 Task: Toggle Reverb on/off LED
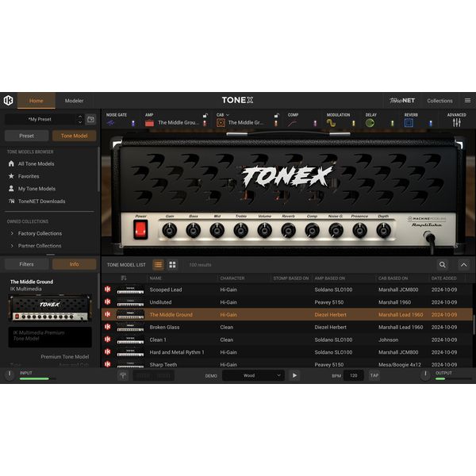tap(431, 123)
